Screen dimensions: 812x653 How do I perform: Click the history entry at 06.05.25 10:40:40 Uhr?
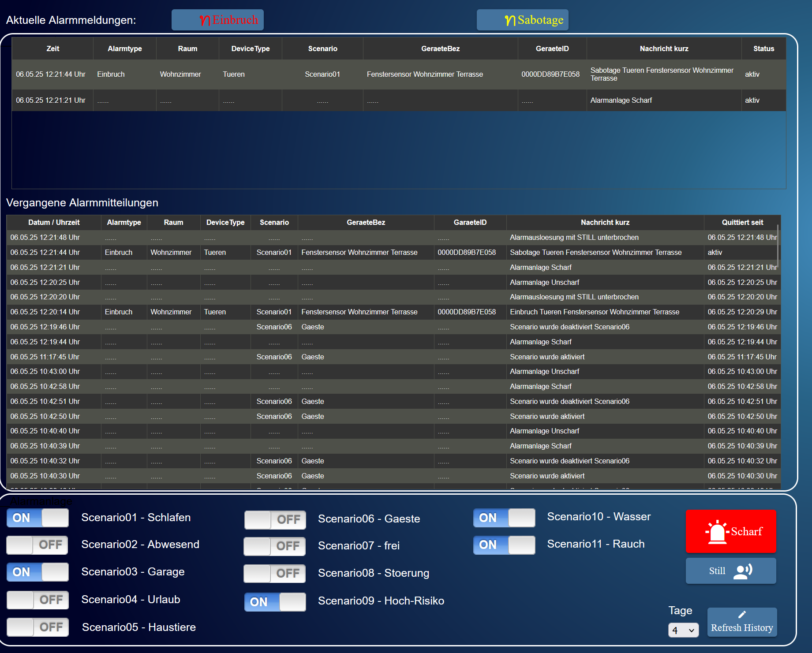pyautogui.click(x=393, y=431)
